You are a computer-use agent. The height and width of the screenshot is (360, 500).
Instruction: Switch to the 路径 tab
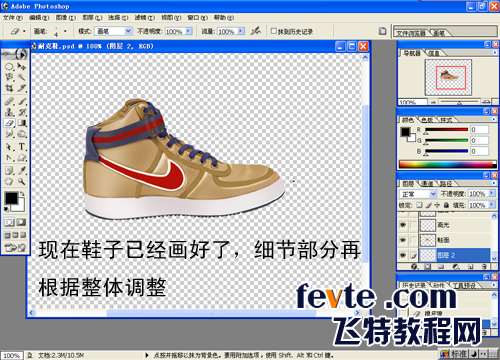[x=446, y=184]
